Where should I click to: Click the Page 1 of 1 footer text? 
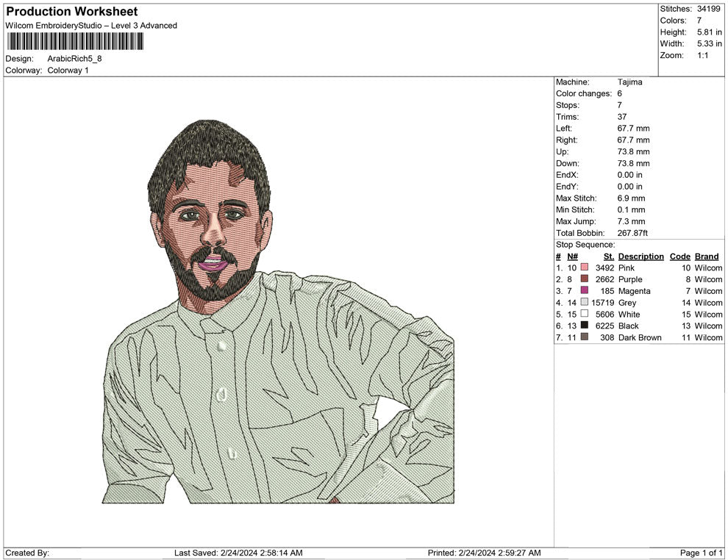[x=702, y=553]
